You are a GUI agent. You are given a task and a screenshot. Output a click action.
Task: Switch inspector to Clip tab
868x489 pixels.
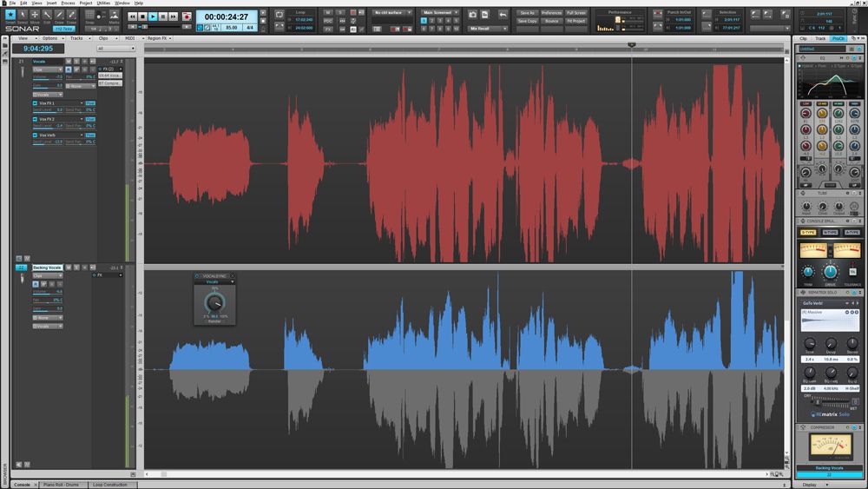(803, 38)
